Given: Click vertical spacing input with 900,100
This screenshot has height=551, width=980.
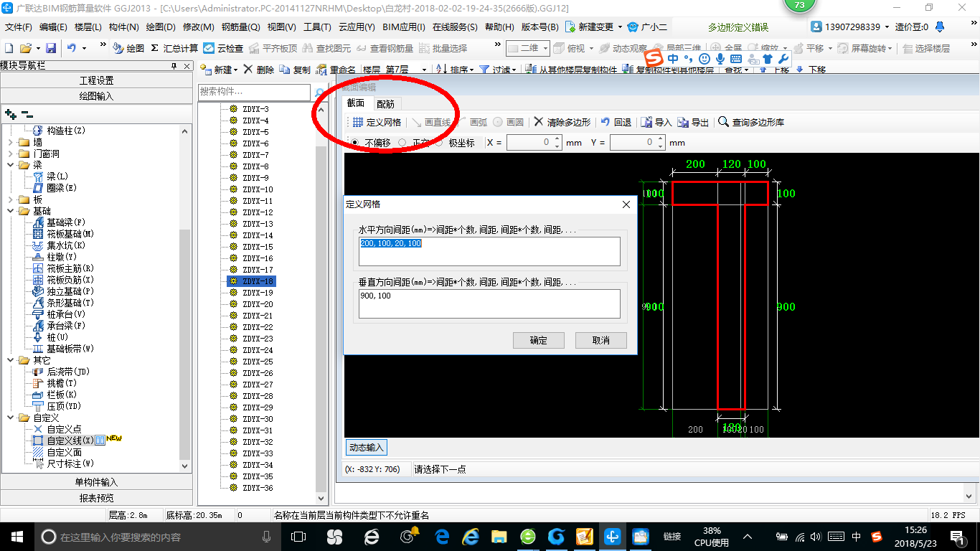Looking at the screenshot, I should tap(489, 303).
